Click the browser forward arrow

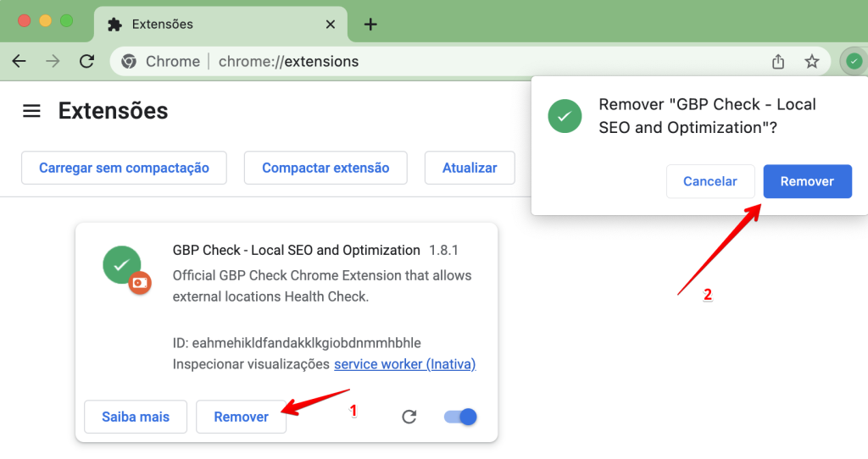(x=53, y=61)
